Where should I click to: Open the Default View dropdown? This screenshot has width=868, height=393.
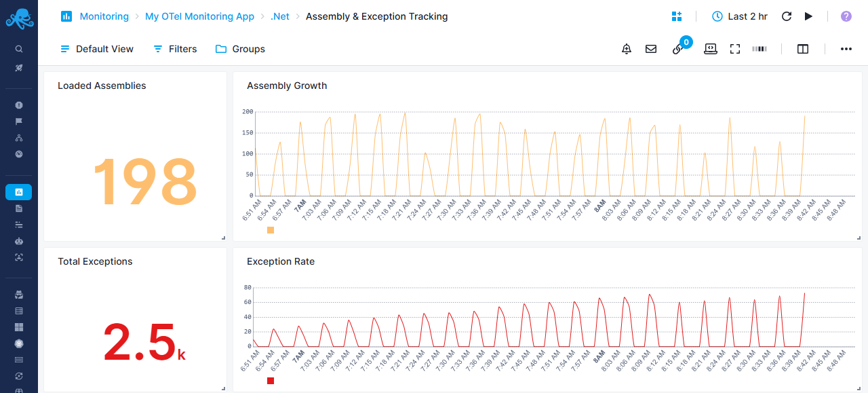pyautogui.click(x=96, y=48)
